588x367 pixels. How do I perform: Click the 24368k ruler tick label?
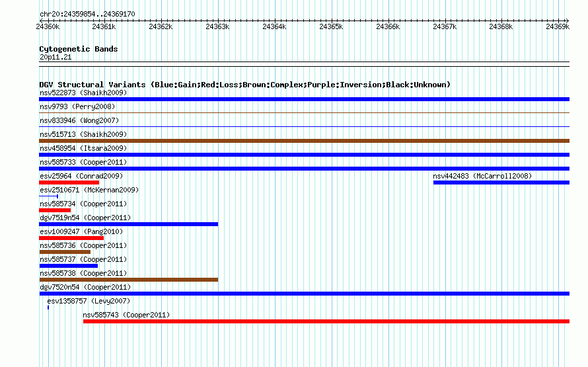pyautogui.click(x=501, y=26)
